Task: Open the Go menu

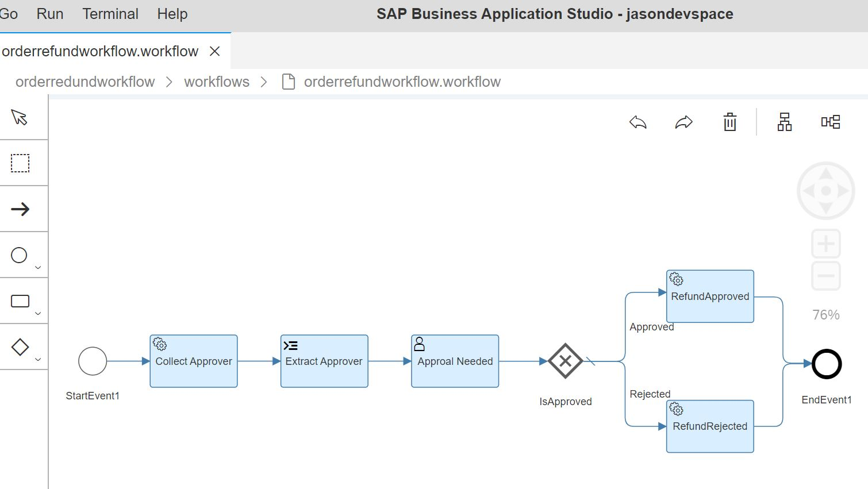Action: 9,14
